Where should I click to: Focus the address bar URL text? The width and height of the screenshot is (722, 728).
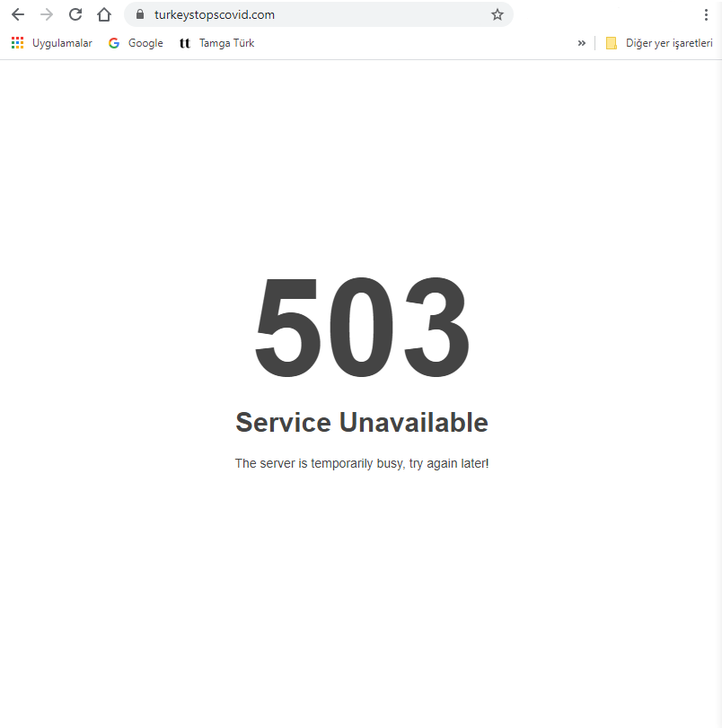coord(215,15)
